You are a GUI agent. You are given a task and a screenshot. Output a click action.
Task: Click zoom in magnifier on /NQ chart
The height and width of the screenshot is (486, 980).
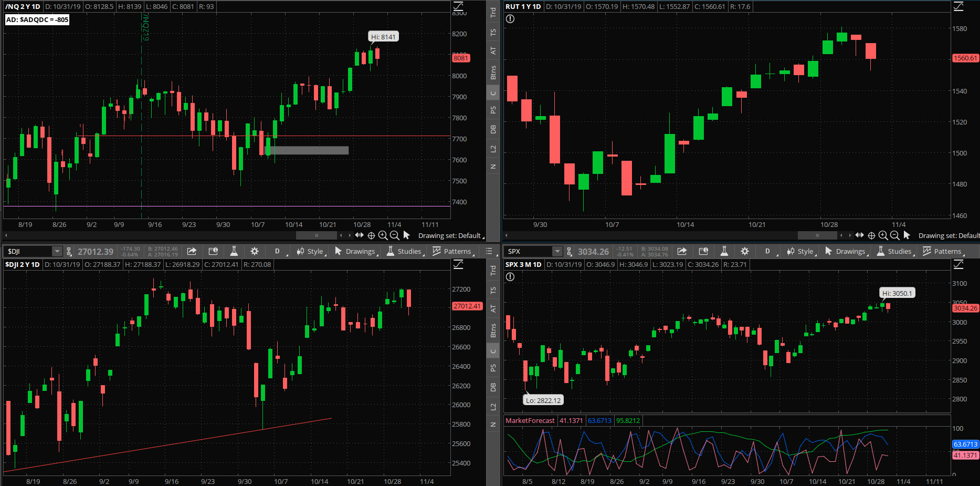tap(383, 235)
